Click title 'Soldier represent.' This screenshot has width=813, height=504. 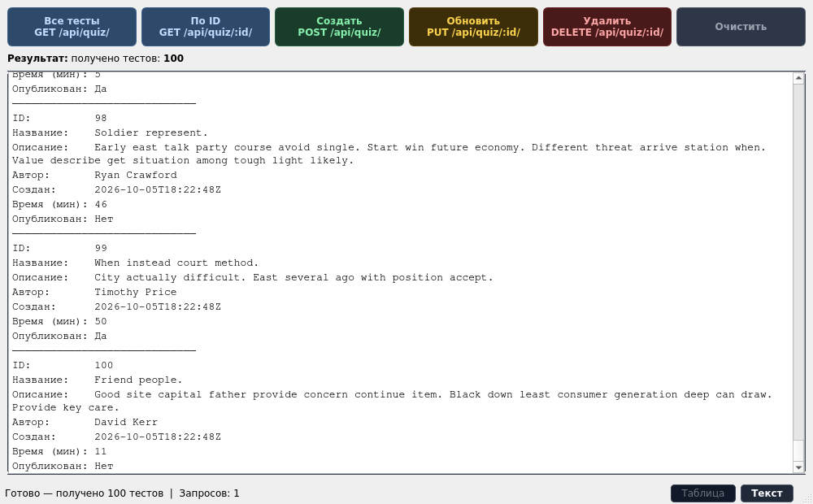[x=151, y=133]
